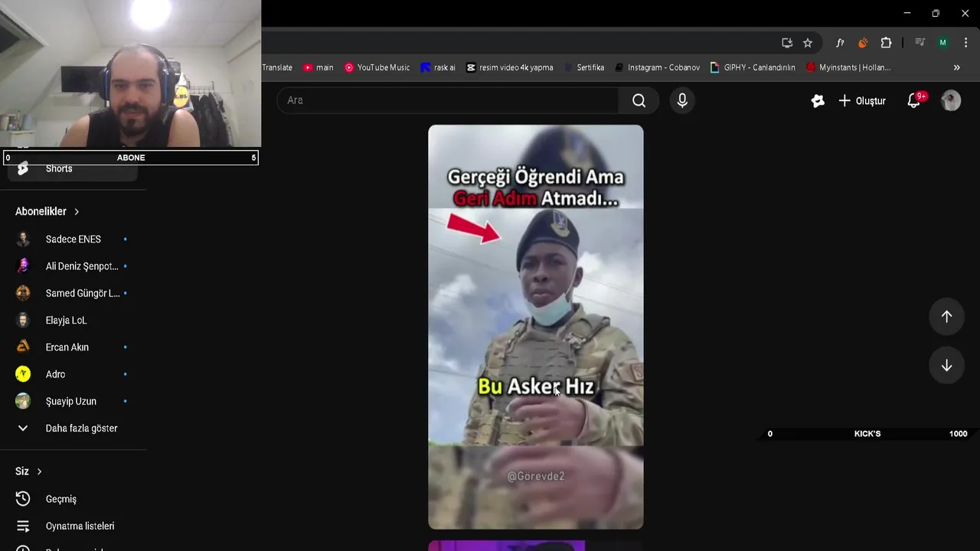Click the Shorts video player

(536, 327)
